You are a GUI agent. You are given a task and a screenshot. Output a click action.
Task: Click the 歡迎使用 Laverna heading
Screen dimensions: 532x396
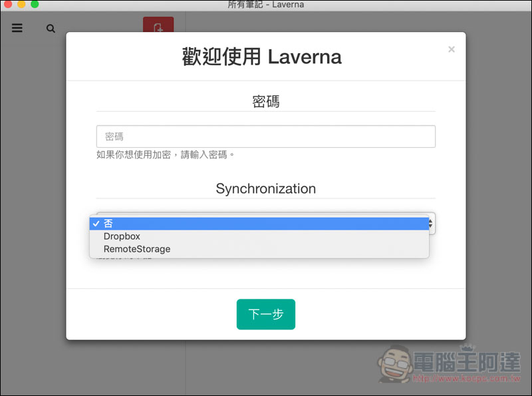[261, 57]
